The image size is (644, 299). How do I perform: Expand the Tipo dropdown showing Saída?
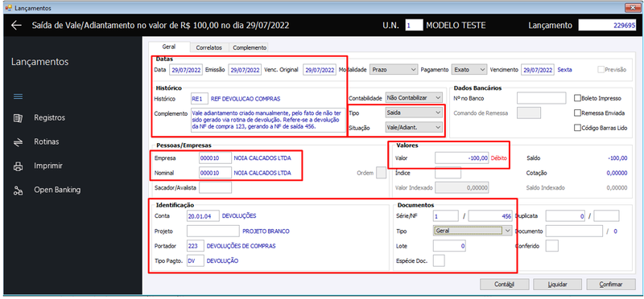click(414, 113)
